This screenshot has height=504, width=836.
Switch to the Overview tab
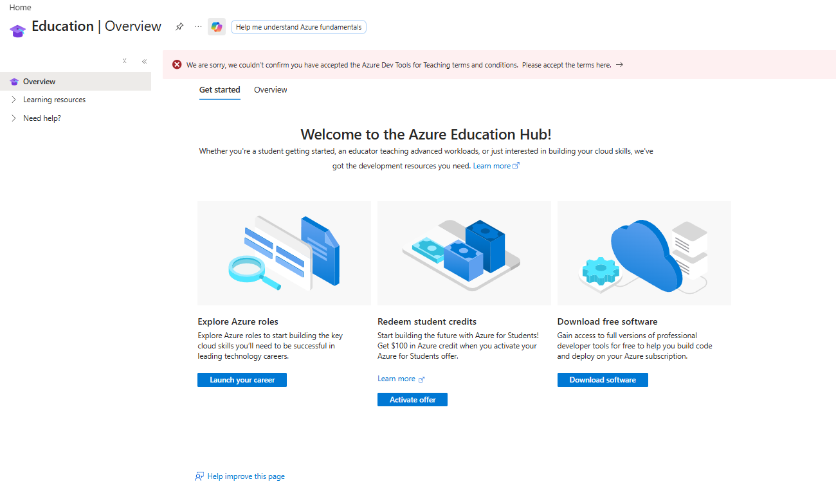271,90
